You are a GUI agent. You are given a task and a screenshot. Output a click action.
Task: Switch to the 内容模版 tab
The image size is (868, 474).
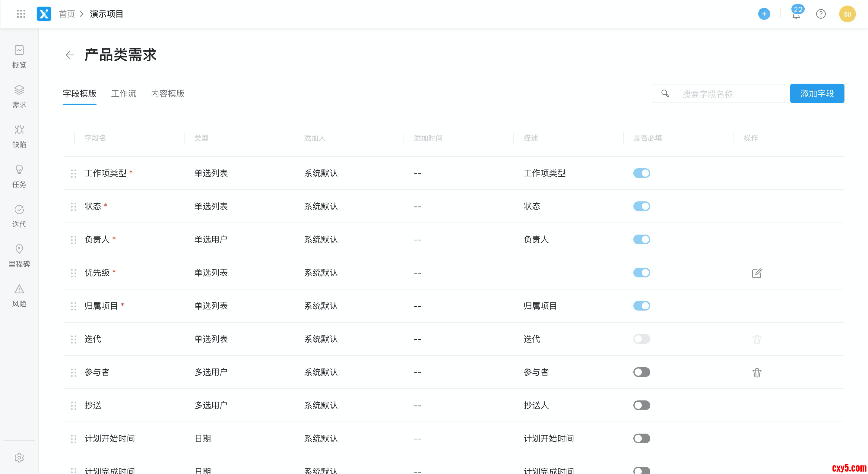coord(167,94)
